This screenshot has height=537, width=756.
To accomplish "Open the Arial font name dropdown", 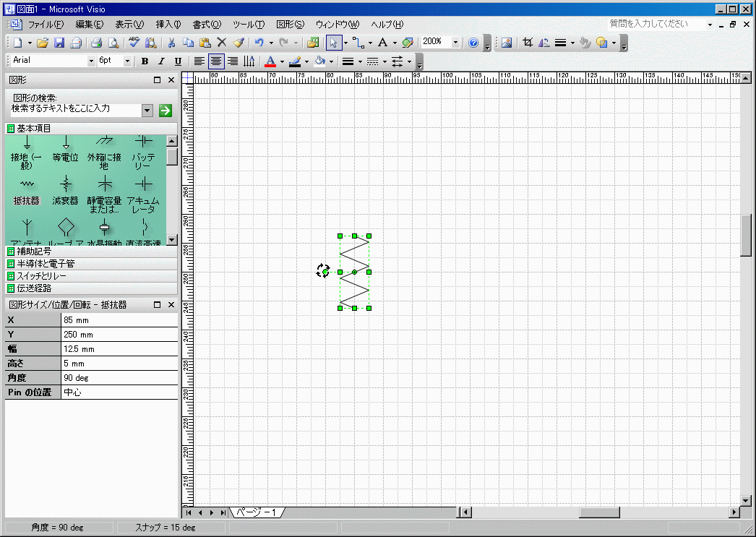I will pyautogui.click(x=91, y=61).
